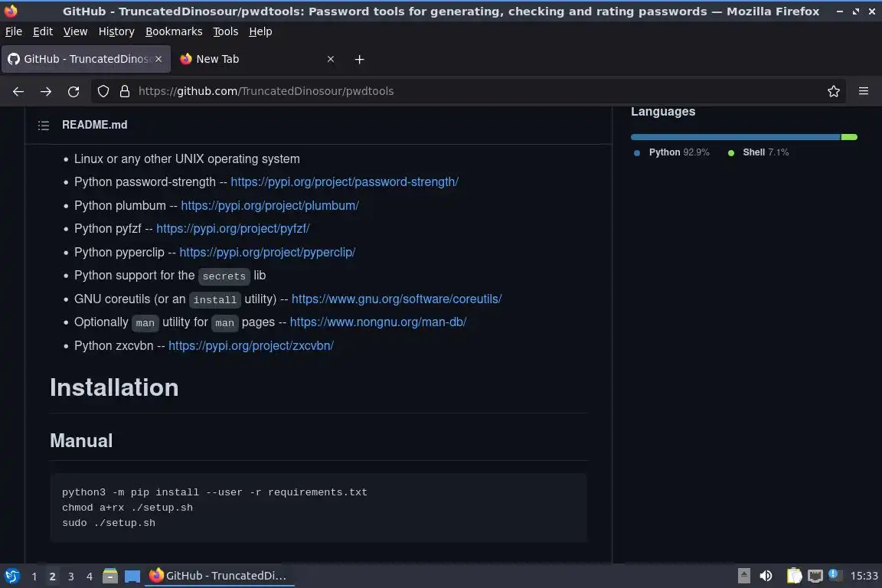The image size is (882, 588).
Task: Open the notification tray icon with exclamation
Action: pos(835,575)
